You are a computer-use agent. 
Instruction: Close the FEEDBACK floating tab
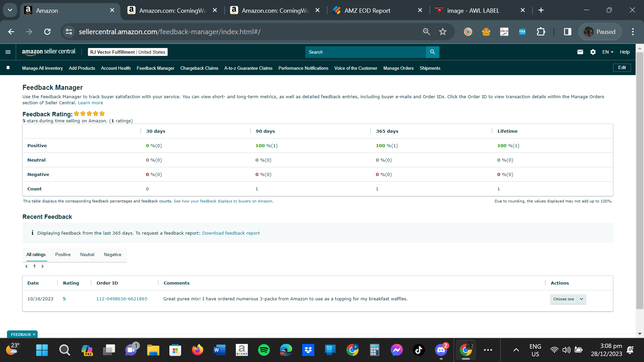click(34, 335)
